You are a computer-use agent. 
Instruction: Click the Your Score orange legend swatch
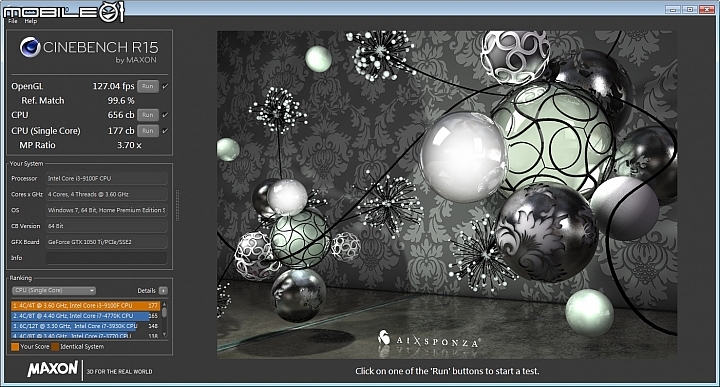coord(15,347)
